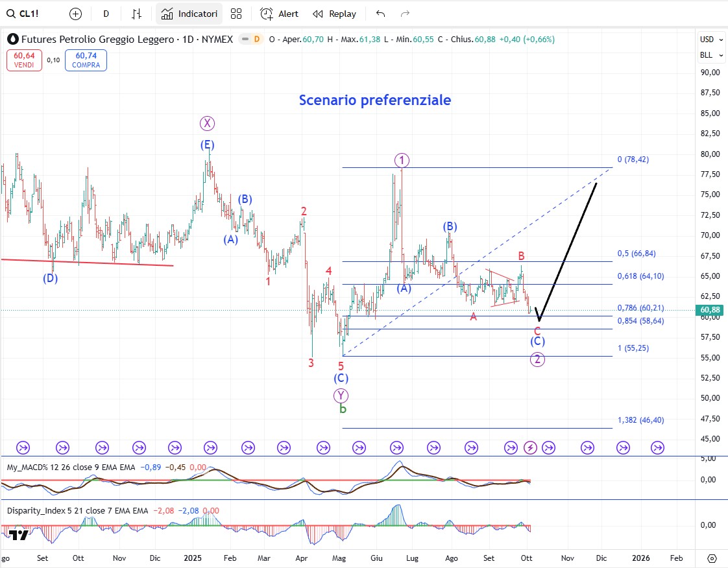Add symbol to compare with plus icon
The width and height of the screenshot is (728, 568).
[x=75, y=14]
